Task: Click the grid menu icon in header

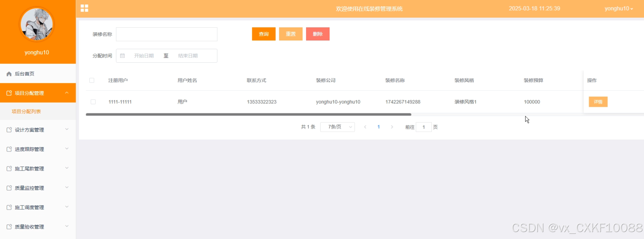Action: pos(84,8)
